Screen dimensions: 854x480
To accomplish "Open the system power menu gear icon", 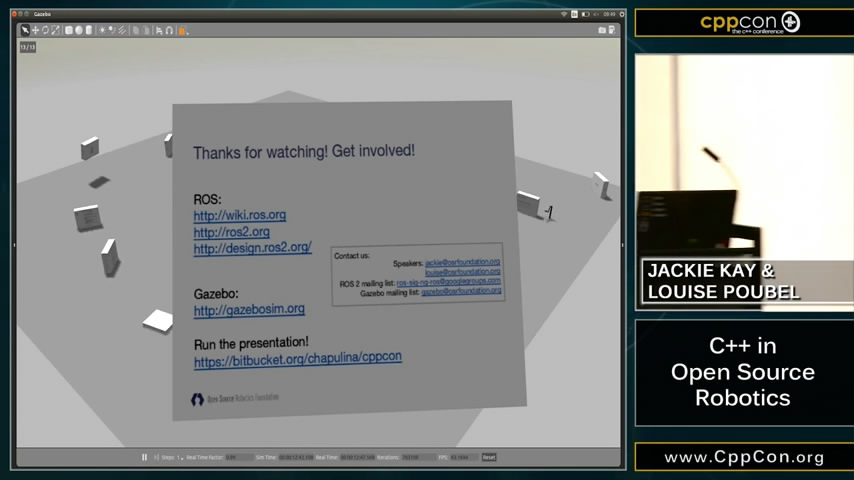I will [621, 14].
